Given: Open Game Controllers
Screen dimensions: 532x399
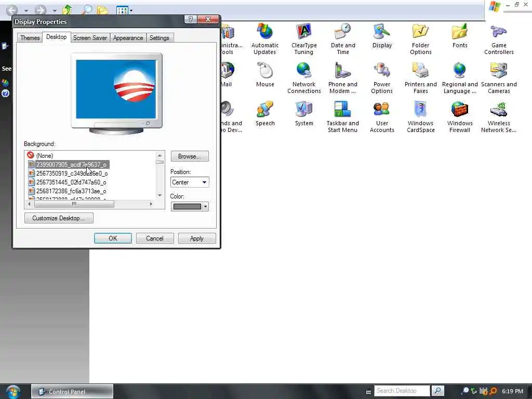Looking at the screenshot, I should coord(499,39).
